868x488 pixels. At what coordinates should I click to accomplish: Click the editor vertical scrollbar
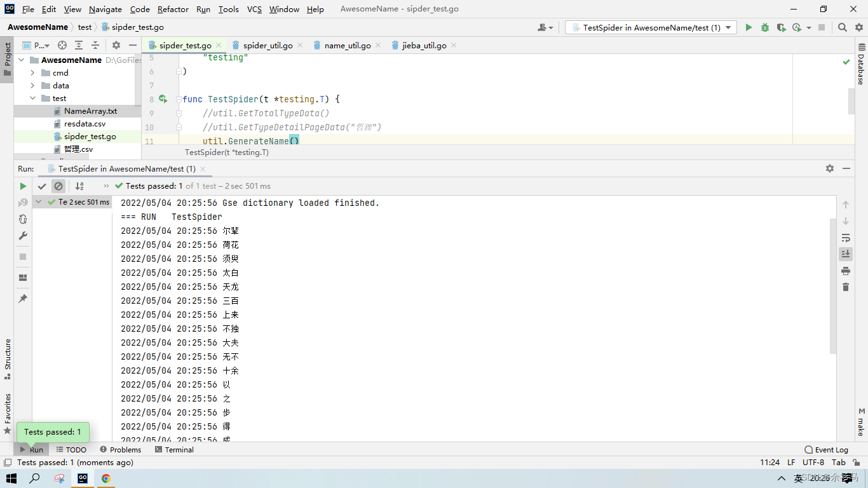851,102
